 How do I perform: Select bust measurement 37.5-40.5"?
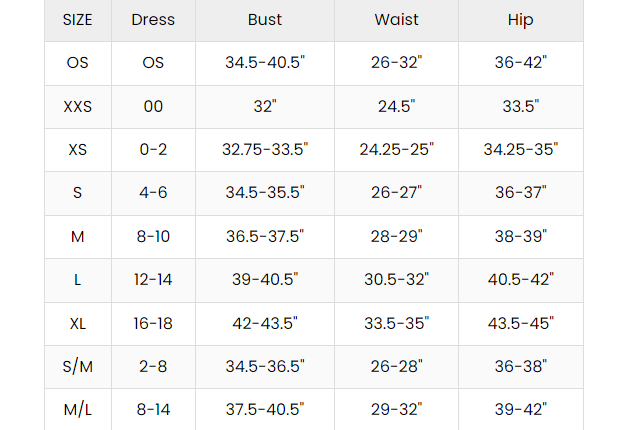coord(265,409)
